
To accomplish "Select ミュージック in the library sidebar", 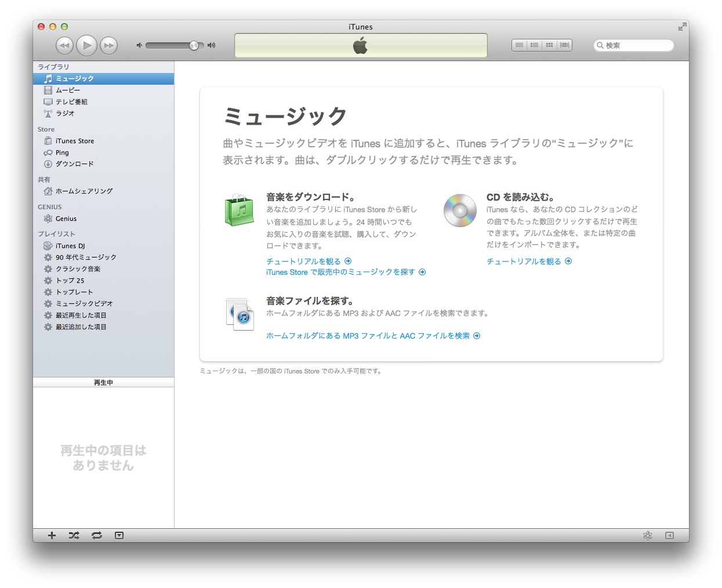I will coord(103,79).
